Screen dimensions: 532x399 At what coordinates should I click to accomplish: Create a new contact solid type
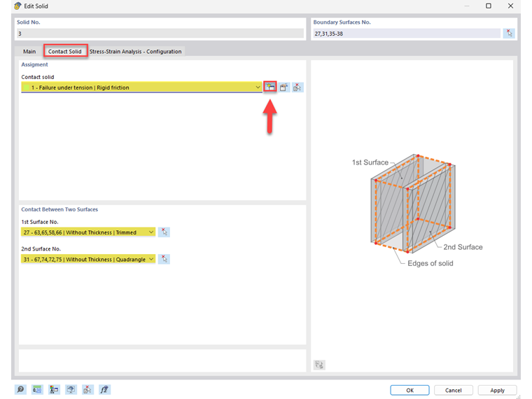click(270, 87)
